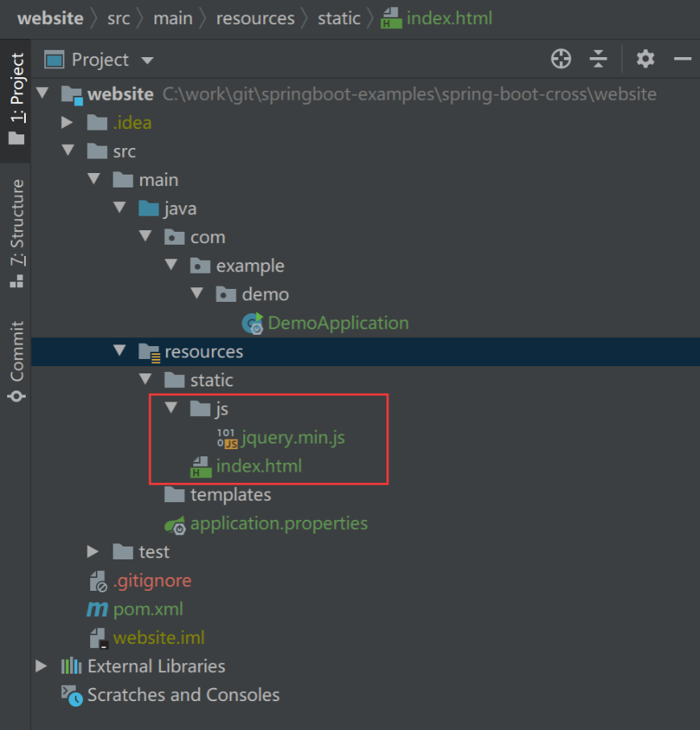The width and height of the screenshot is (700, 730).
Task: Click the application.properties Spring icon
Action: coord(175,524)
